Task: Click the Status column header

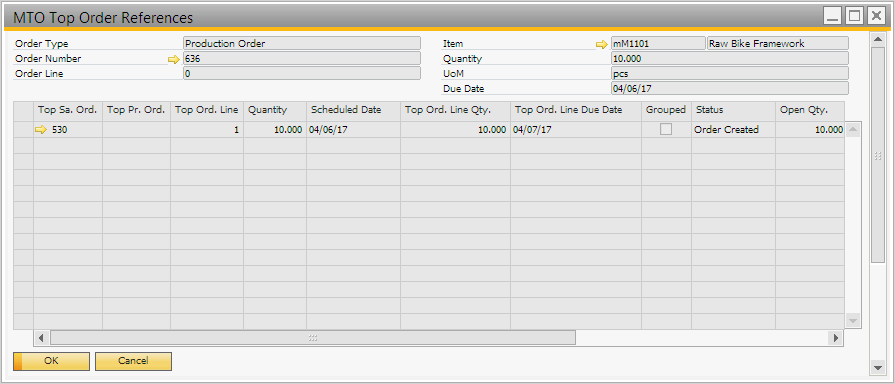Action: click(x=733, y=111)
